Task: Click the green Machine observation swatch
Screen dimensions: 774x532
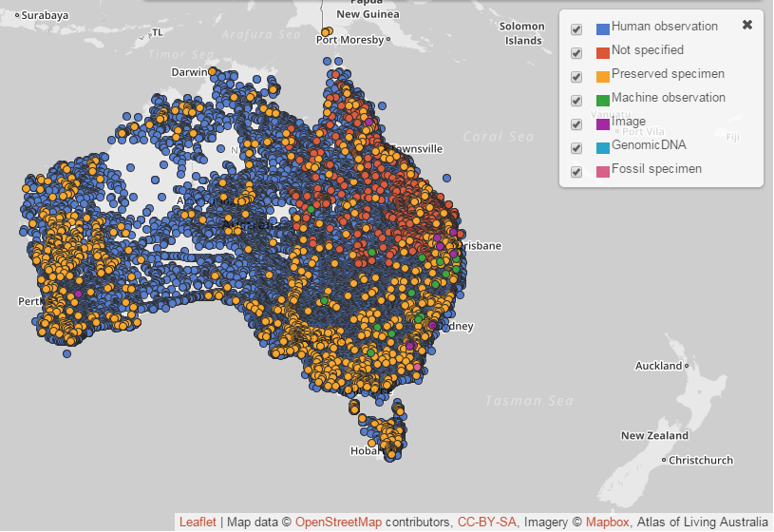Action: click(x=602, y=100)
